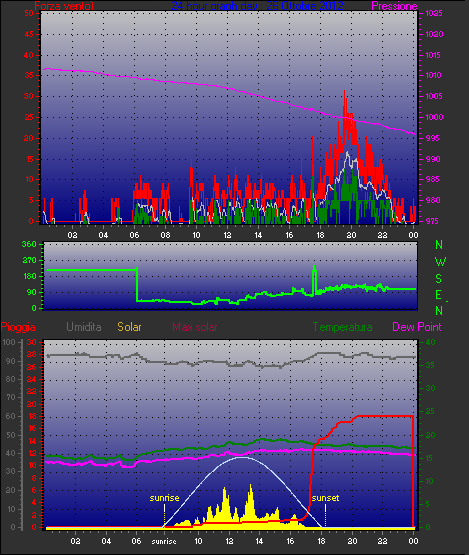Viewport: 469px width, 555px height.
Task: Click the red '45' wind speed value
Action: coord(29,34)
